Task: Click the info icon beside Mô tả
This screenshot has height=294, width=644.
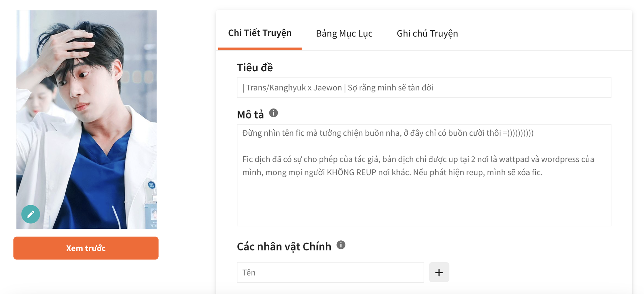Action: [274, 113]
